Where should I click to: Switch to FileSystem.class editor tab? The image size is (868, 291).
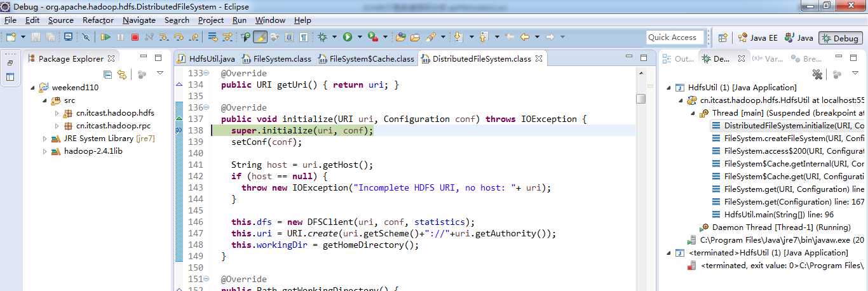coord(276,59)
